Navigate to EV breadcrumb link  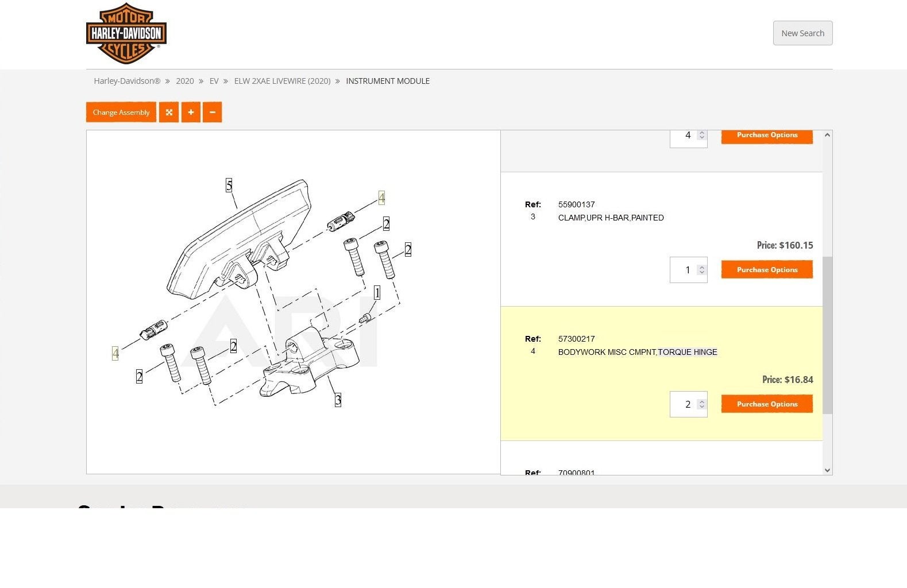[214, 81]
